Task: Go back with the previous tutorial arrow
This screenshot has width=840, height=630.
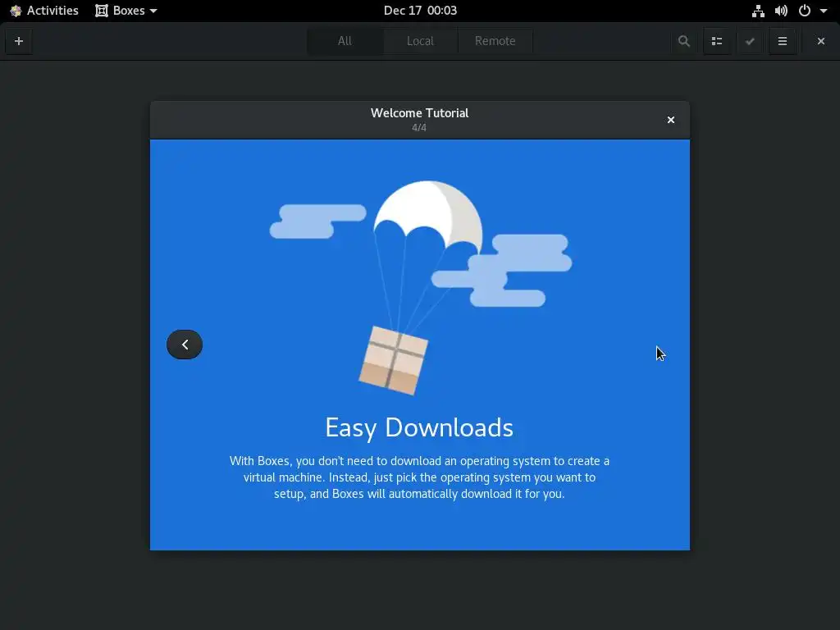Action: point(185,345)
